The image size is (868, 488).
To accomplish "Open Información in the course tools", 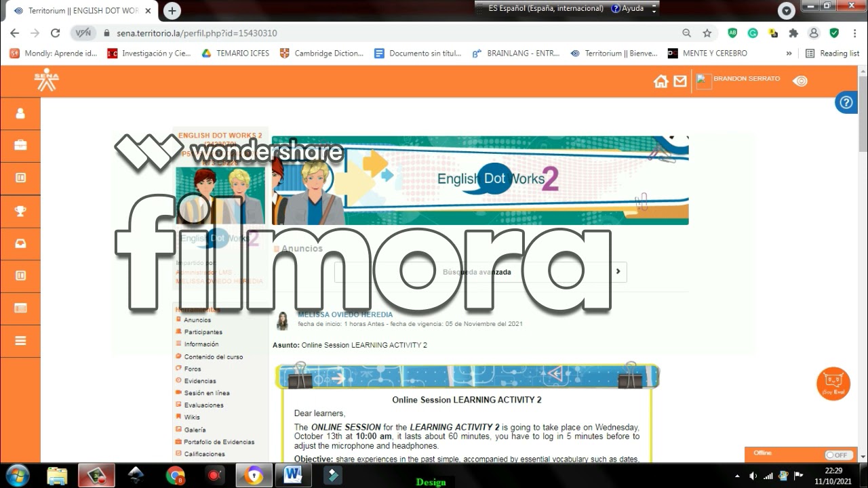I will 201,344.
